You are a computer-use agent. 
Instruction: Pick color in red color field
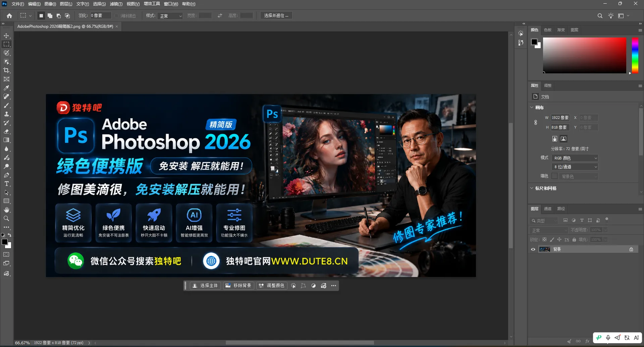pyautogui.click(x=585, y=55)
